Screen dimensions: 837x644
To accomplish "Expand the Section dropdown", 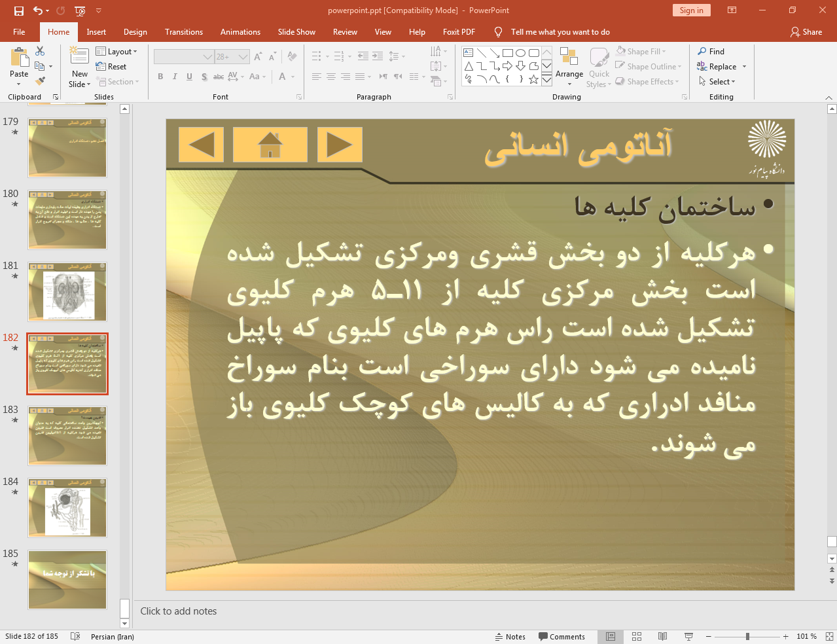I will [x=118, y=82].
